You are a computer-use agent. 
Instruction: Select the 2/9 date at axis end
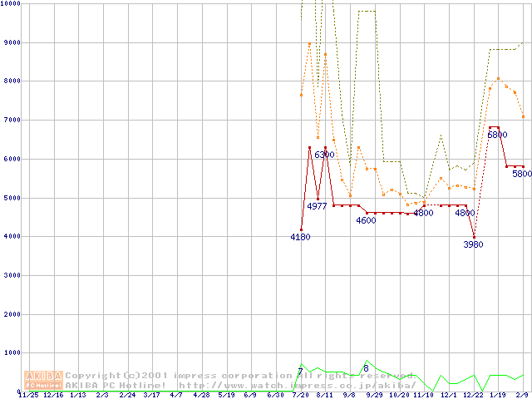[x=524, y=396]
